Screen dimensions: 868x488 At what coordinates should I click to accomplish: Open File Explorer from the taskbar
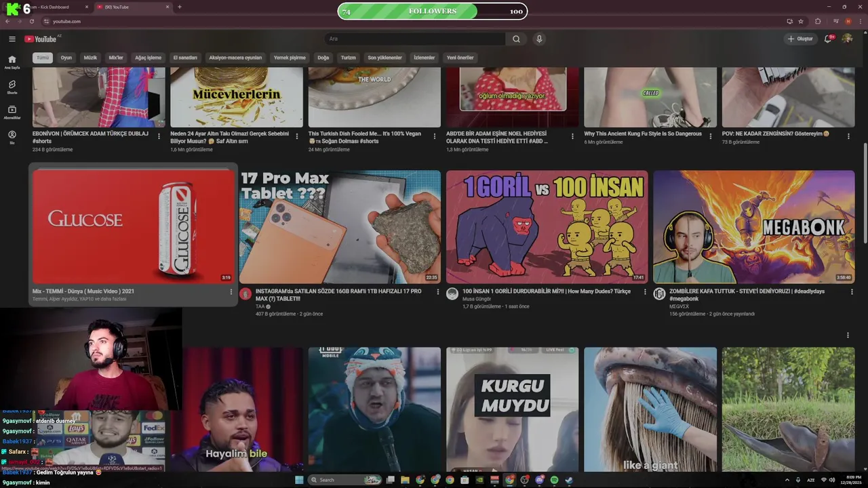405,480
